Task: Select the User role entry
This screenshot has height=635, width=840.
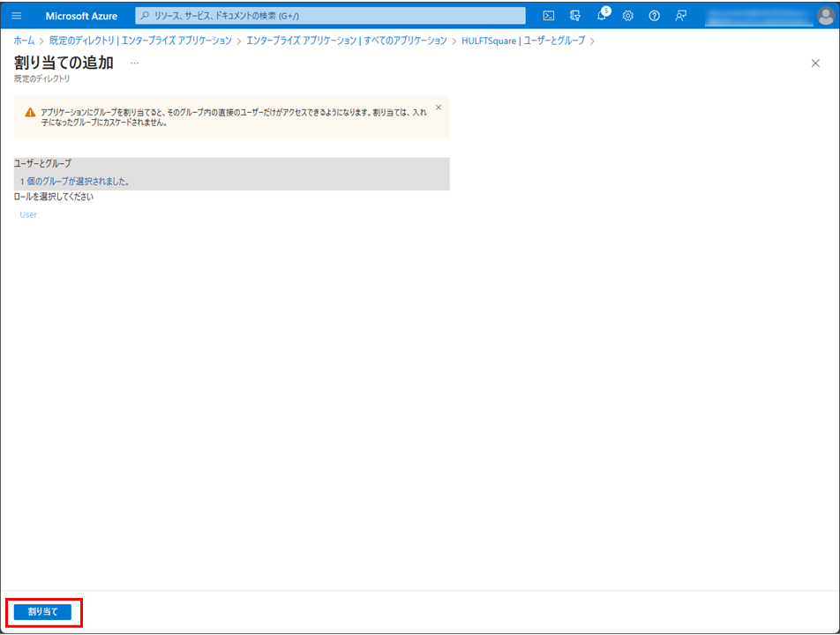Action: coord(28,214)
